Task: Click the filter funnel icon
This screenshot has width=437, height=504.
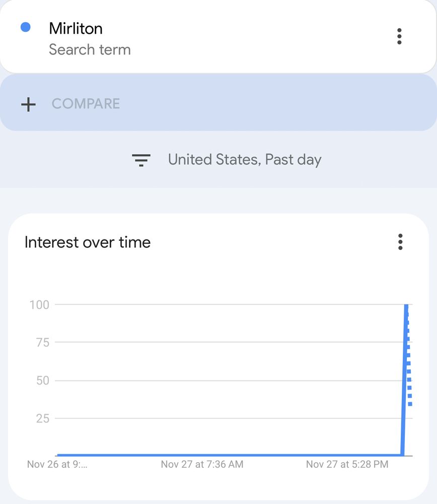Action: pyautogui.click(x=141, y=160)
